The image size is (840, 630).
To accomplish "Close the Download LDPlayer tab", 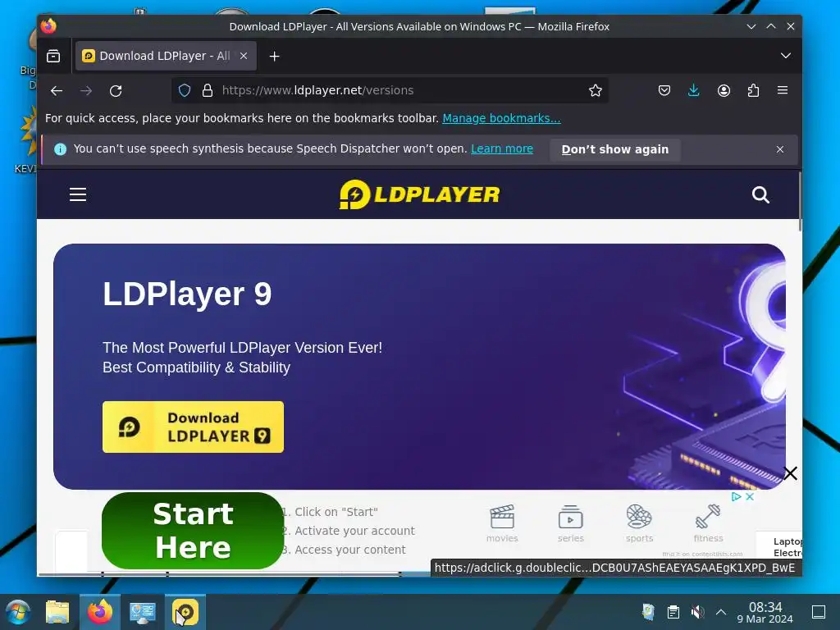I will 244,56.
